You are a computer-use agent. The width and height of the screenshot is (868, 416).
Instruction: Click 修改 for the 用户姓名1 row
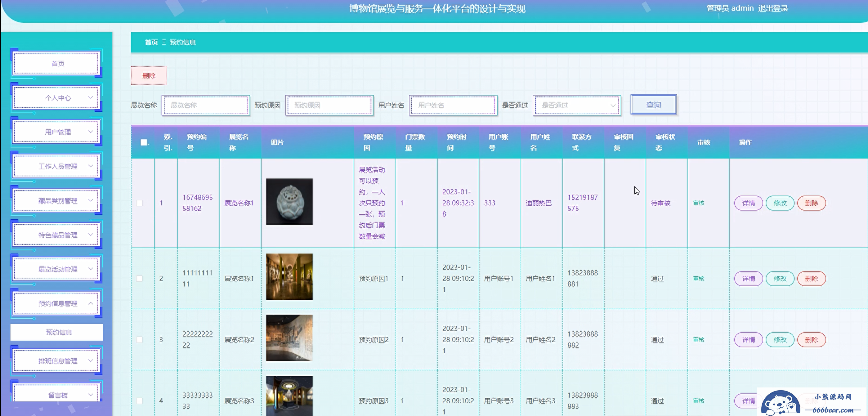tap(780, 279)
